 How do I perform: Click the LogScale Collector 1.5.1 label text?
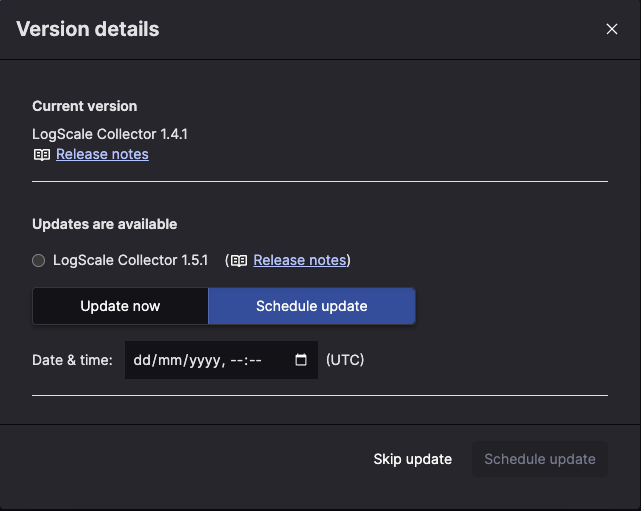pyautogui.click(x=130, y=260)
